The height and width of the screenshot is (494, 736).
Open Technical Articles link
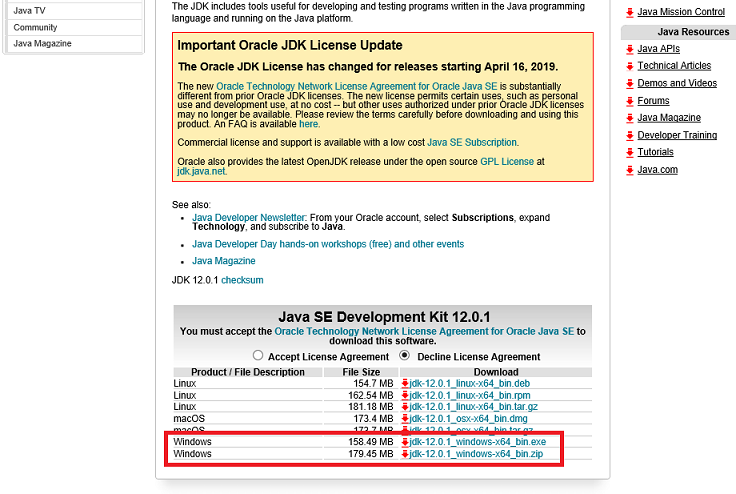pos(674,66)
